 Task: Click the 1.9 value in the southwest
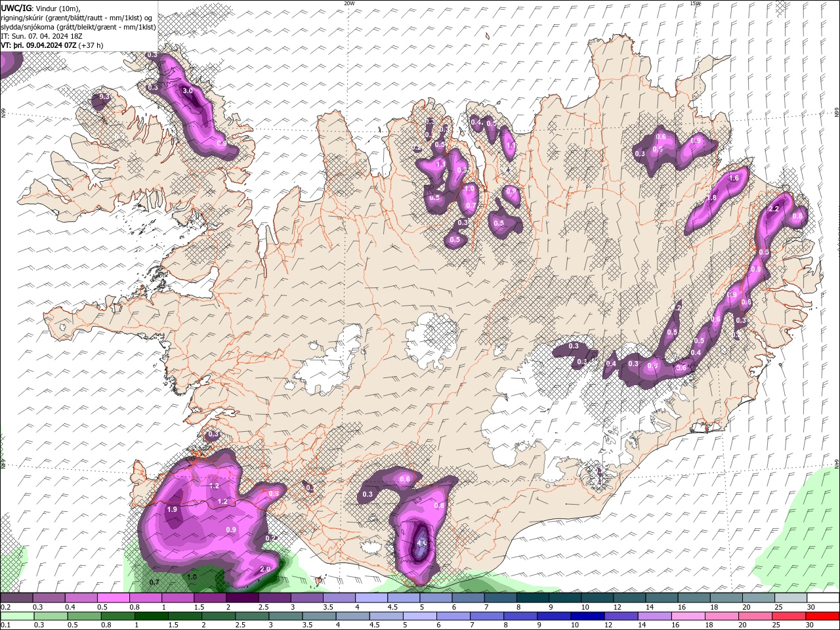coord(173,509)
